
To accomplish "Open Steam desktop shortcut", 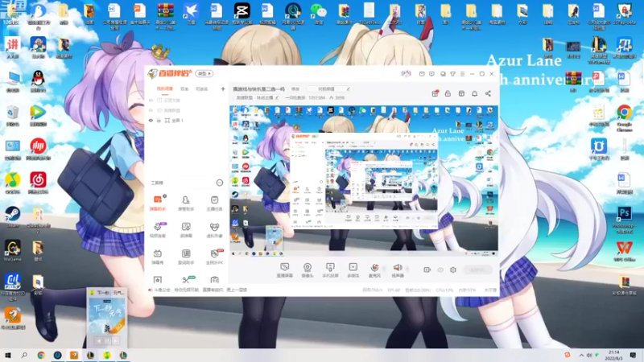I will 12,217.
